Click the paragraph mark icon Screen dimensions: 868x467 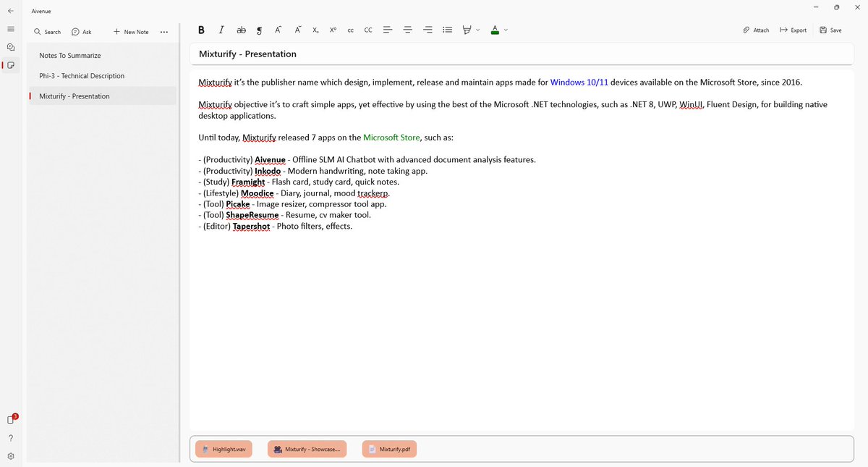[260, 30]
